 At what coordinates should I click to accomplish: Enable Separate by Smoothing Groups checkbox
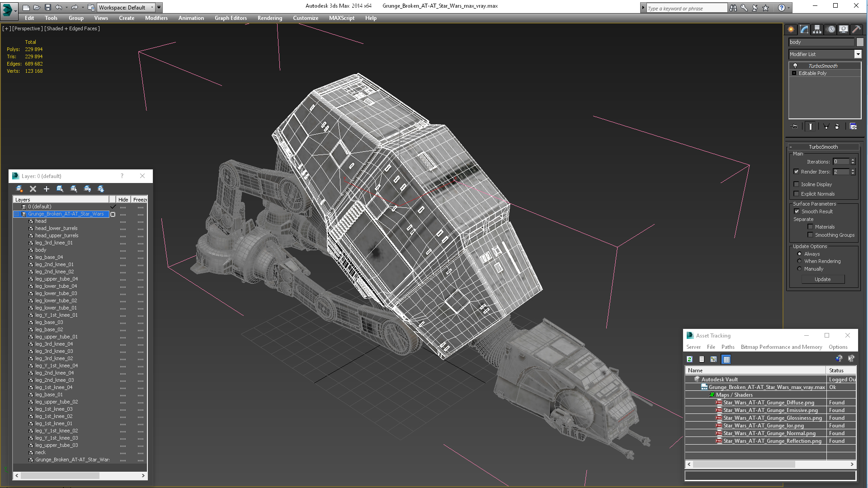(x=811, y=235)
